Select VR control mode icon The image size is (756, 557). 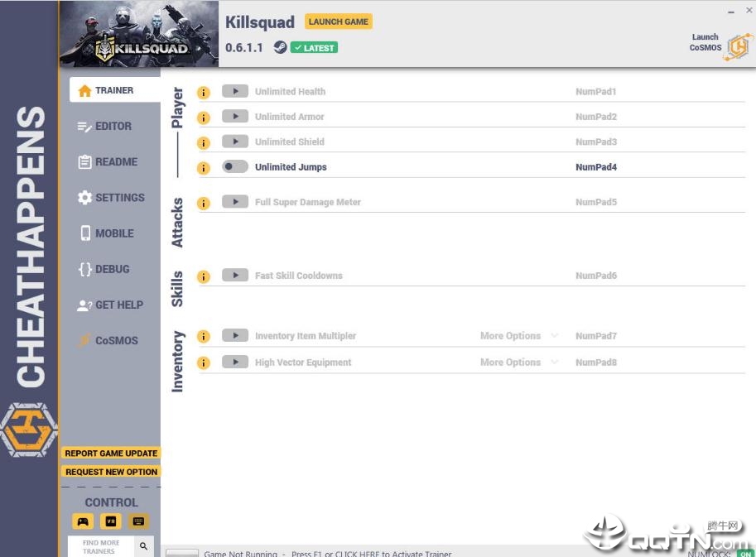click(x=111, y=521)
